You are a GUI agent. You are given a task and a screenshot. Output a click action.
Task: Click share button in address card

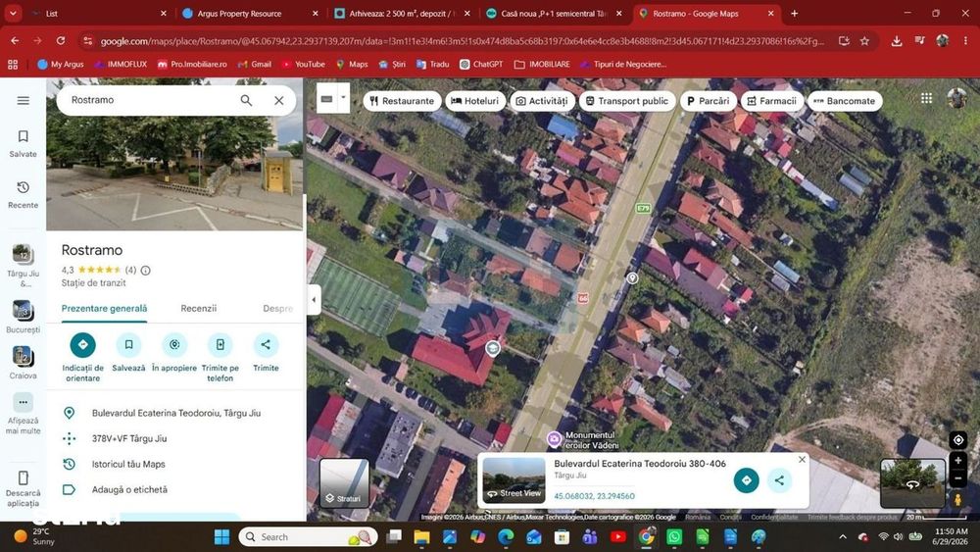(x=779, y=480)
